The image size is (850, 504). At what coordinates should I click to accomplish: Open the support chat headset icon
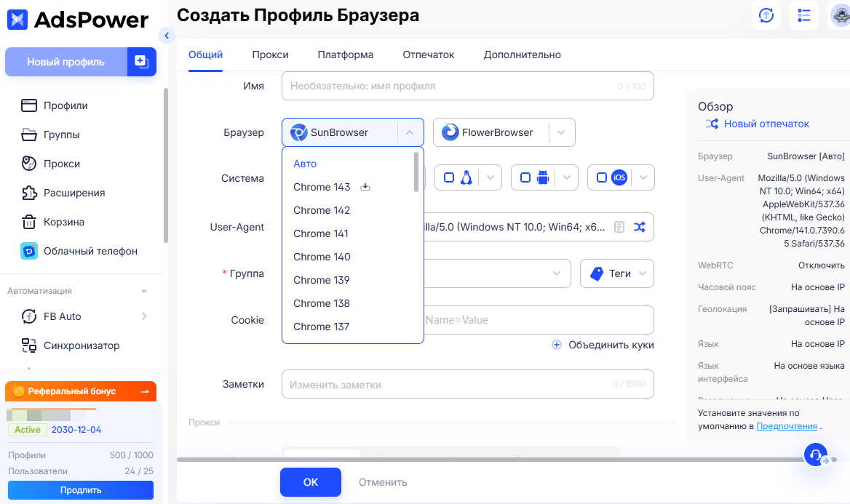pos(816,455)
